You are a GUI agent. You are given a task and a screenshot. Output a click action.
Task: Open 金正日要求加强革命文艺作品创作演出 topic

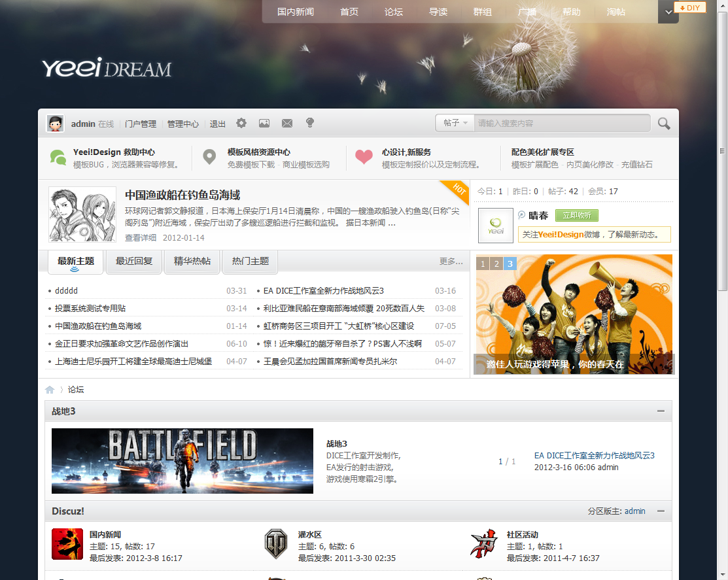click(122, 344)
